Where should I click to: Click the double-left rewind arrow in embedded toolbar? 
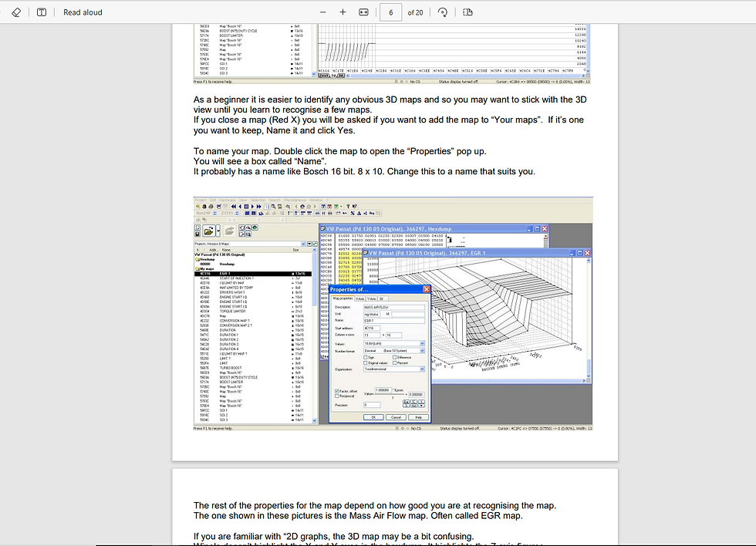[233, 206]
